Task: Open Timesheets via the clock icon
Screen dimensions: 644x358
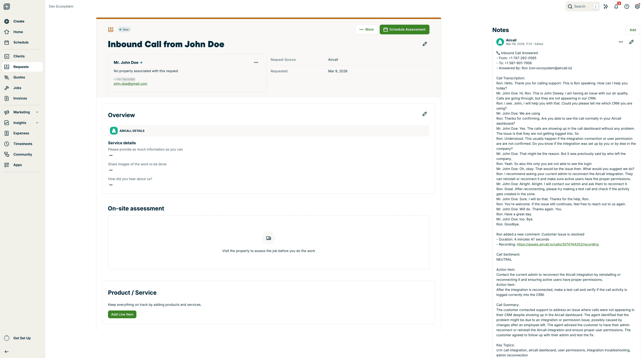Action: coord(7,144)
